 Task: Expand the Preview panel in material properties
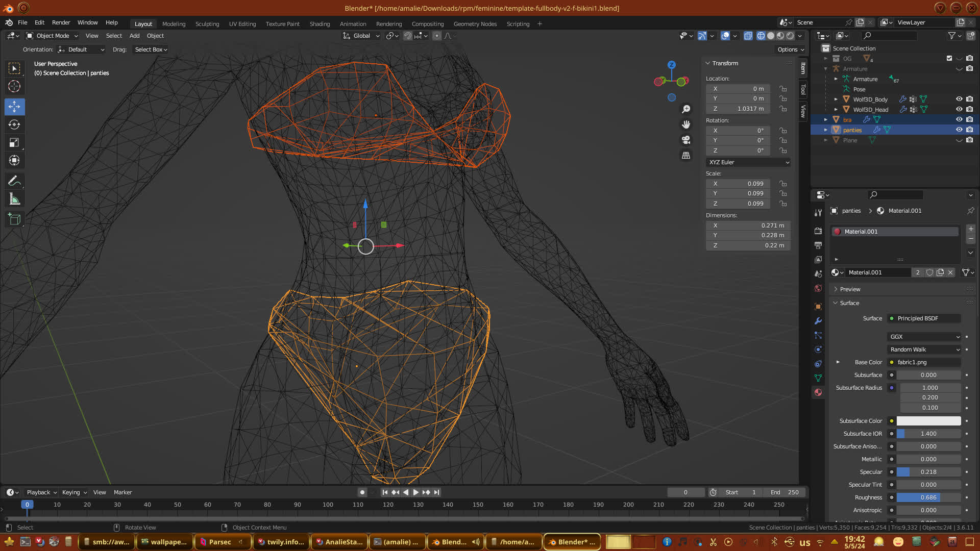click(x=850, y=289)
